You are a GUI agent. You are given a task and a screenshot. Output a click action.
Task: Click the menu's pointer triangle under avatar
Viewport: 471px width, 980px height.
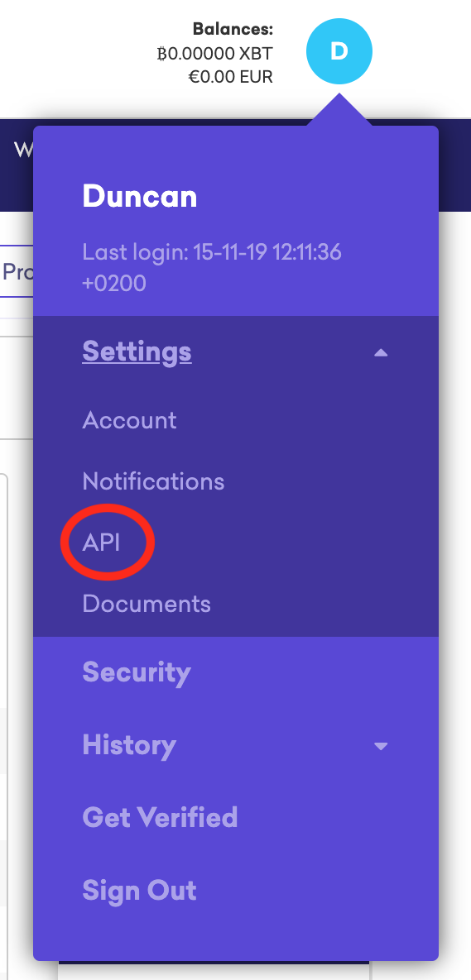coord(339,110)
